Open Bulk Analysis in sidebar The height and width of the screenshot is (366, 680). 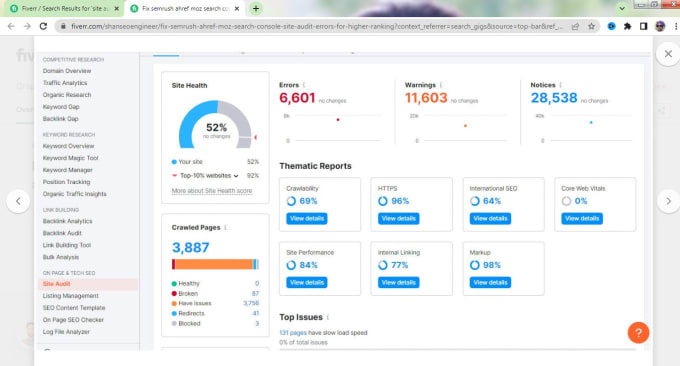click(x=61, y=257)
